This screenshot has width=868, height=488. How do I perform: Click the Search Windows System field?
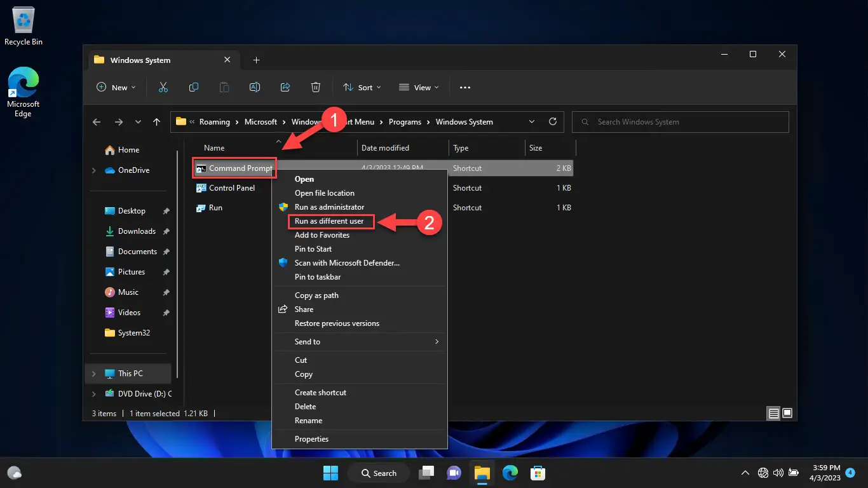681,122
